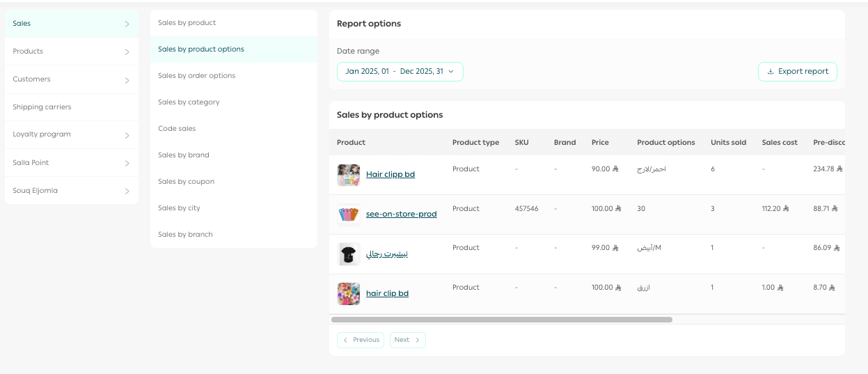Image resolution: width=868 pixels, height=374 pixels.
Task: Open the hair clip bd product link
Action: pyautogui.click(x=387, y=294)
